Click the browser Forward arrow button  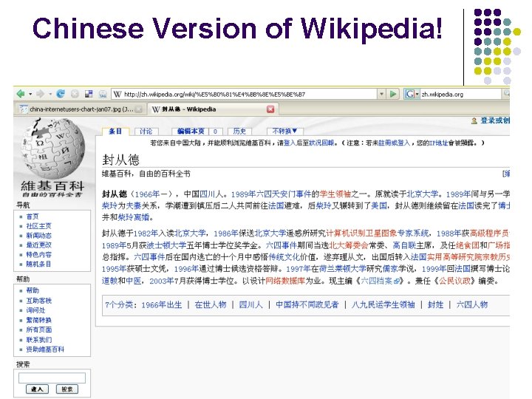(41, 94)
